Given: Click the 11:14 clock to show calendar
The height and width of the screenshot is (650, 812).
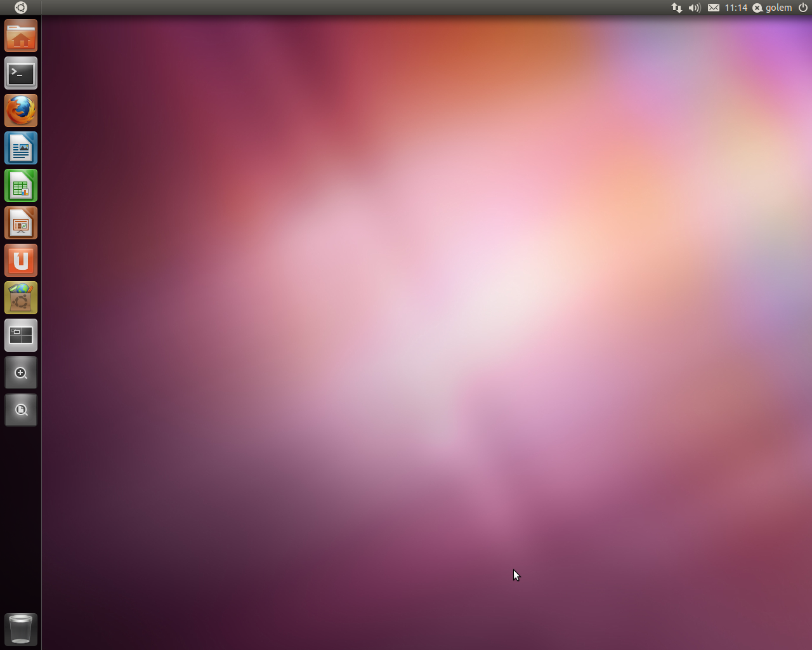Looking at the screenshot, I should pyautogui.click(x=736, y=8).
